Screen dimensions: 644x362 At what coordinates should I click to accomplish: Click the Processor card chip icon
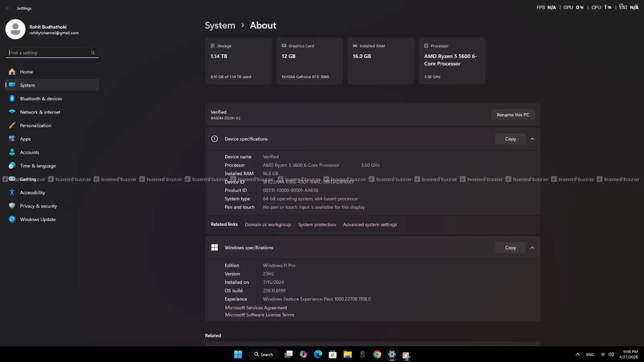click(426, 46)
